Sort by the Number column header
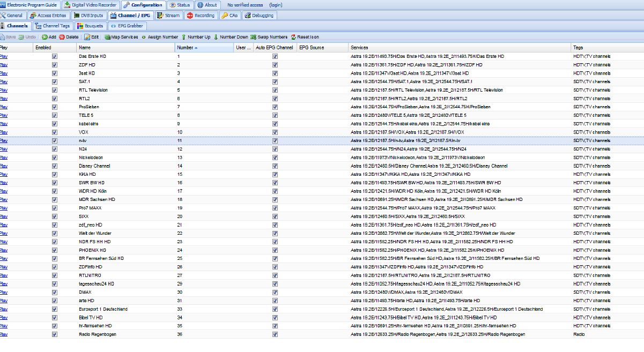The width and height of the screenshot is (644, 352). coord(204,48)
